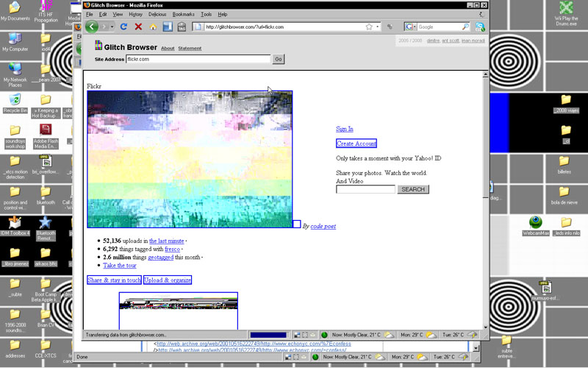588x368 pixels.
Task: Click the Go button next to Site Address
Action: (x=279, y=59)
